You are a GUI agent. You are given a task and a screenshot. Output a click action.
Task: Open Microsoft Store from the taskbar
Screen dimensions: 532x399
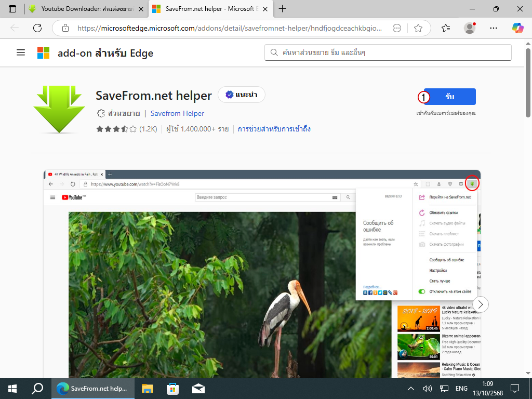172,388
